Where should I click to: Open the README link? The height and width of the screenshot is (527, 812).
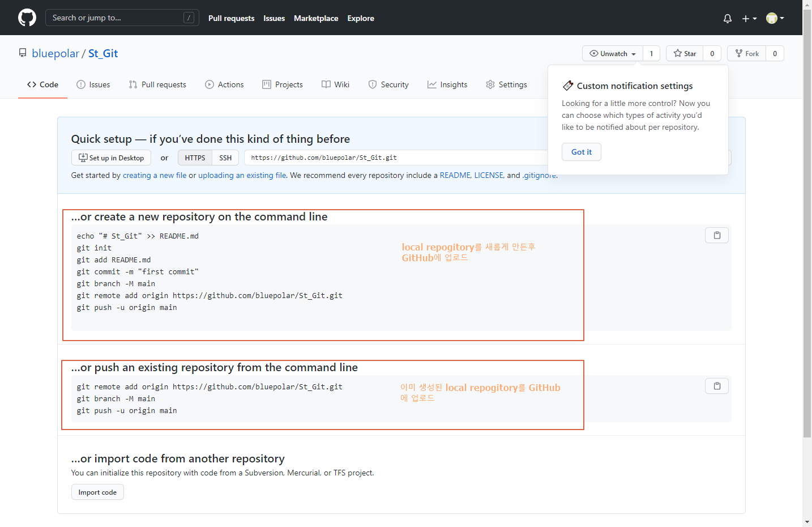[455, 175]
